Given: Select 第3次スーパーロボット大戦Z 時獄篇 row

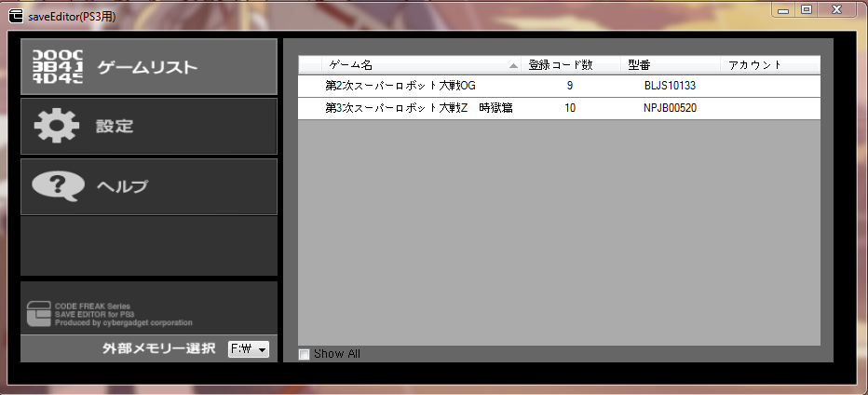Looking at the screenshot, I should pyautogui.click(x=559, y=108).
